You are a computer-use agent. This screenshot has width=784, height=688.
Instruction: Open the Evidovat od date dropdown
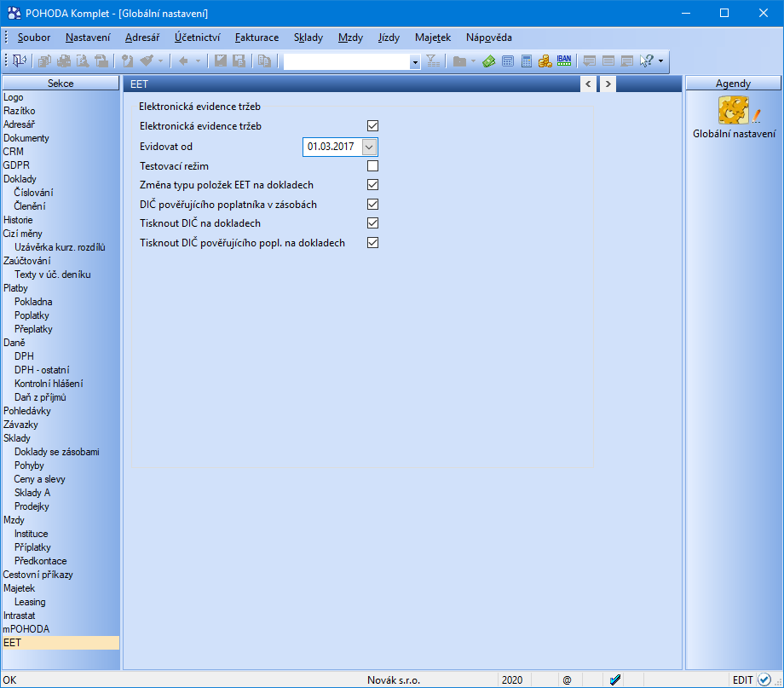point(369,147)
